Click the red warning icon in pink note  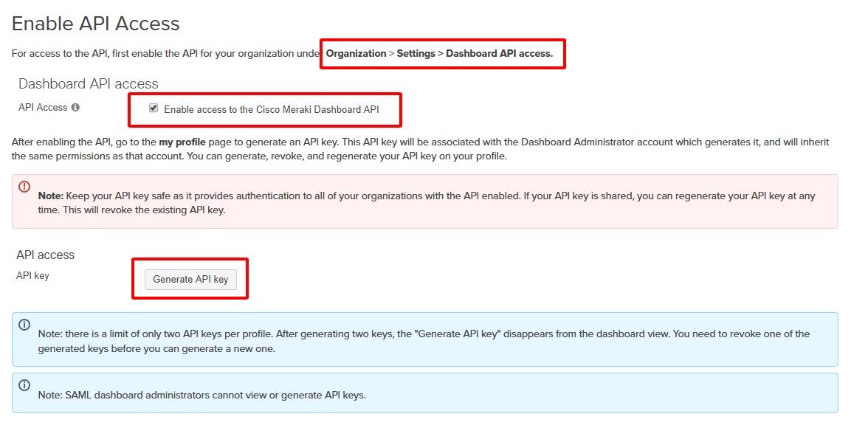pos(24,187)
